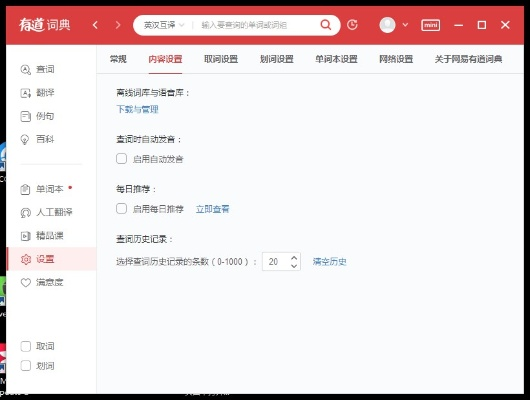Open 例句 in the sidebar
The image size is (530, 400).
pyautogui.click(x=38, y=116)
